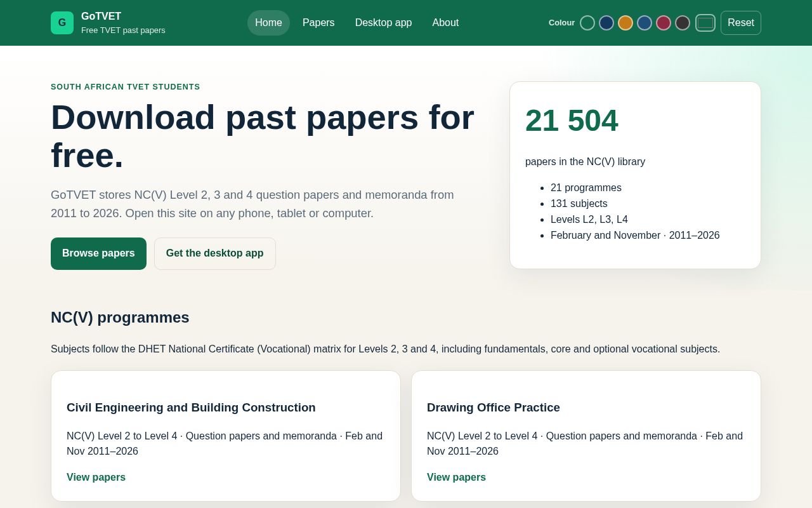The height and width of the screenshot is (508, 812).
Task: Go to the Home nav item
Action: click(268, 23)
